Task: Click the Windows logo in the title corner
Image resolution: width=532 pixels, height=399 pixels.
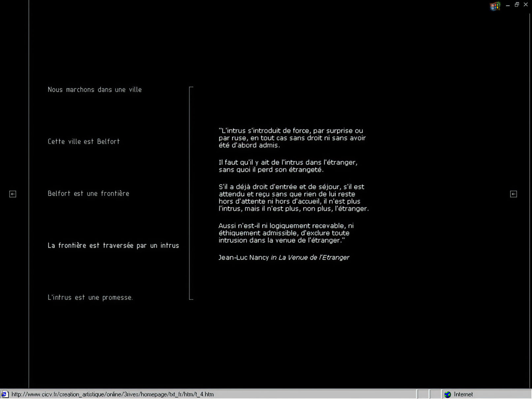Action: click(495, 6)
